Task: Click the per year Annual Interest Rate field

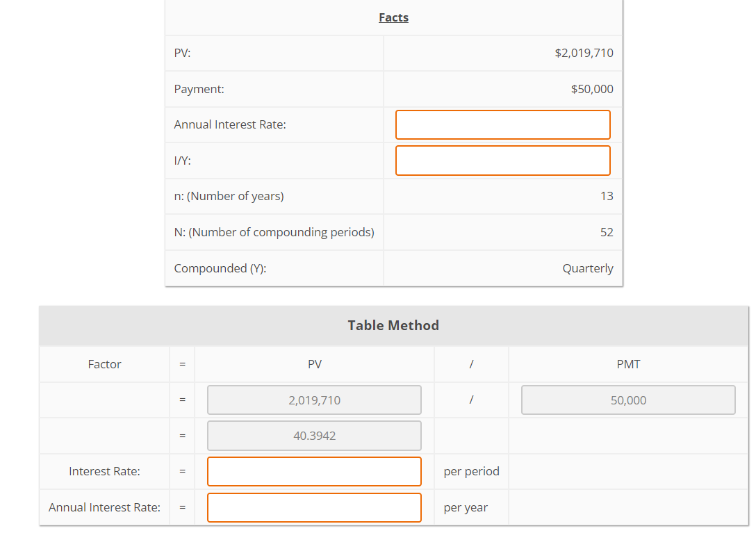Action: (x=314, y=507)
